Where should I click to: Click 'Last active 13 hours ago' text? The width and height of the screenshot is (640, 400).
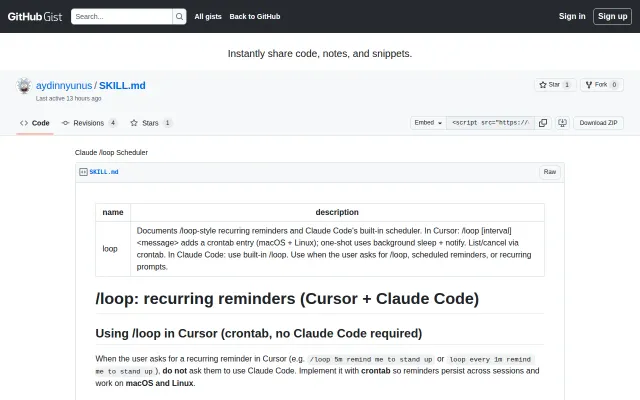click(68, 98)
